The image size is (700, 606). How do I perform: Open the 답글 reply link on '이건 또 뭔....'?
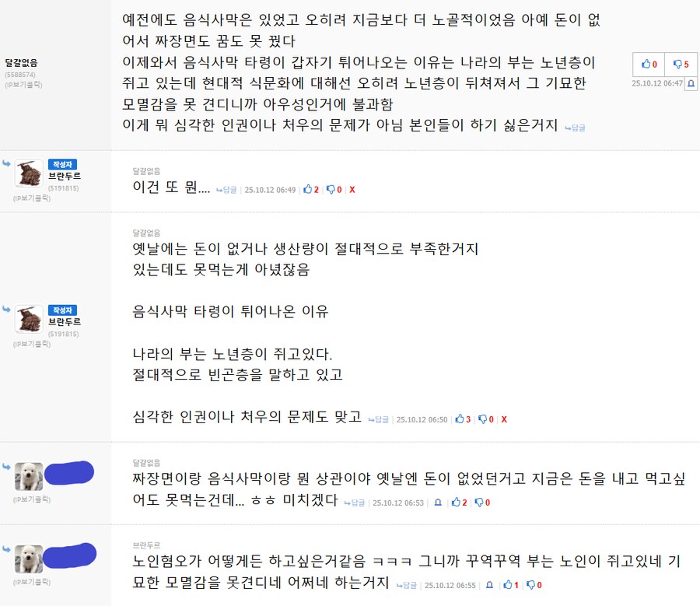[x=226, y=190]
